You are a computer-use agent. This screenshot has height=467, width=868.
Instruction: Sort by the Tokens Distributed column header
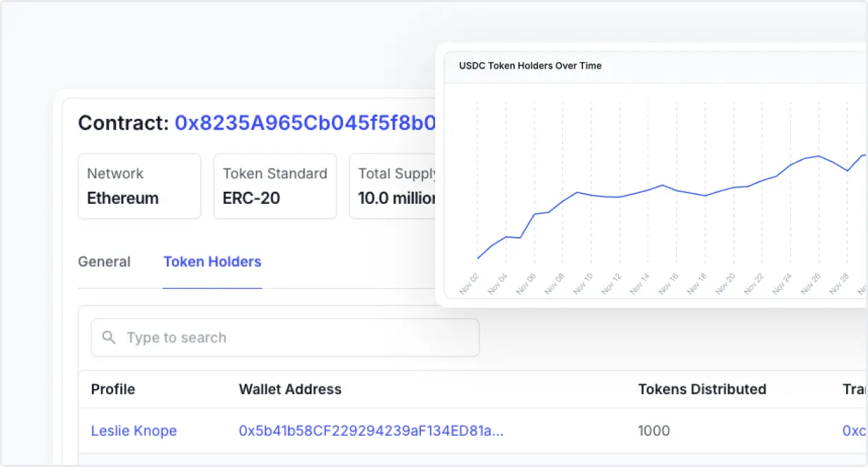[x=702, y=389]
